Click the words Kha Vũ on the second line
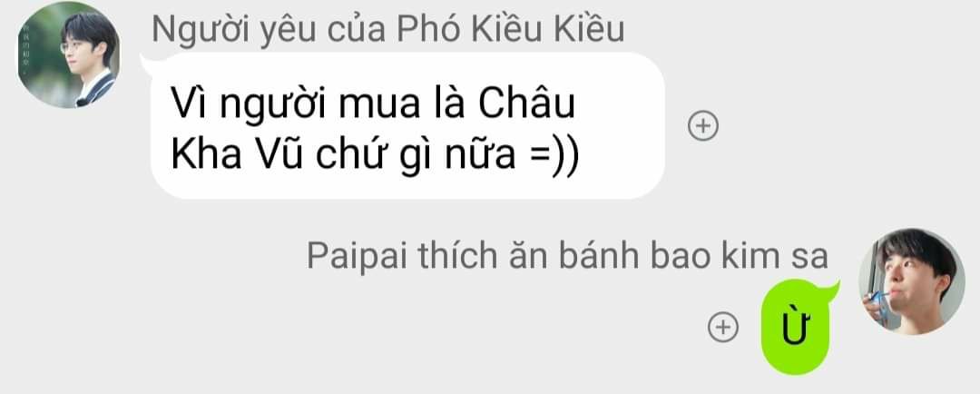The width and height of the screenshot is (980, 394). click(237, 156)
